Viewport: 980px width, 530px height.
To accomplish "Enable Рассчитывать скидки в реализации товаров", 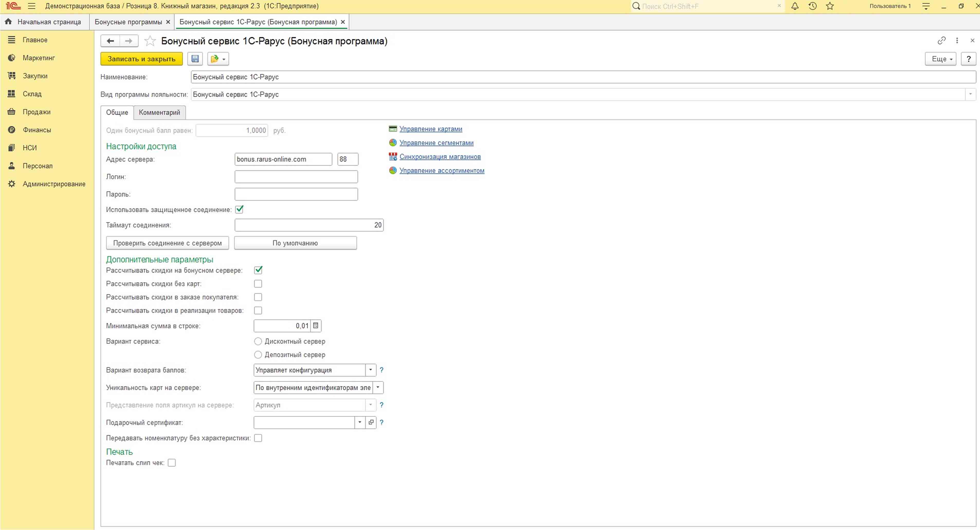I will point(258,310).
